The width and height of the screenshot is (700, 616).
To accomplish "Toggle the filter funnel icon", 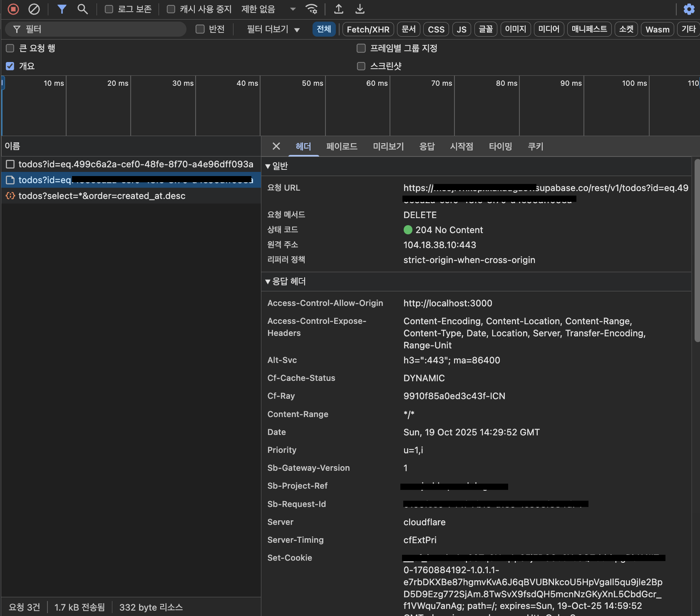I will [62, 9].
